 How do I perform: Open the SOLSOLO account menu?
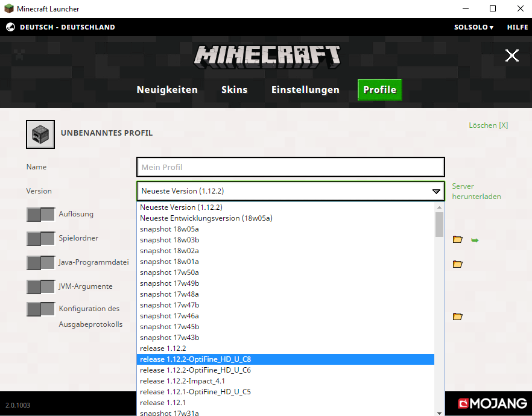tap(473, 27)
